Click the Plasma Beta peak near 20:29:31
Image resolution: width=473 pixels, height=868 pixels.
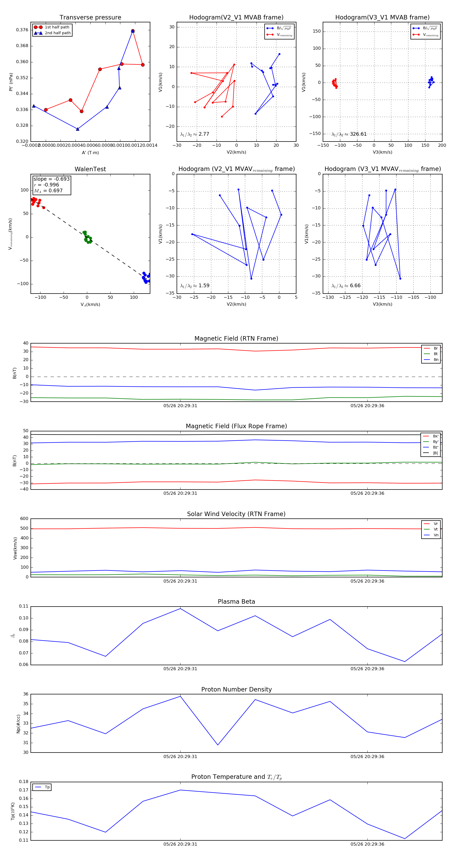click(x=181, y=609)
